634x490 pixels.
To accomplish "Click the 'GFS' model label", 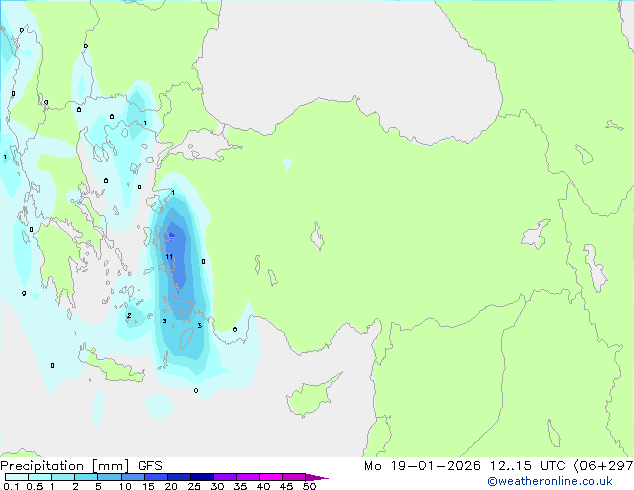I will click(x=150, y=466).
